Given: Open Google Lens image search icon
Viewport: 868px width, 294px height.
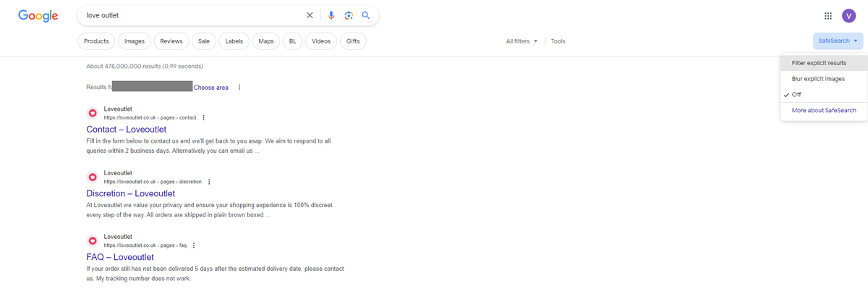Looking at the screenshot, I should (349, 15).
